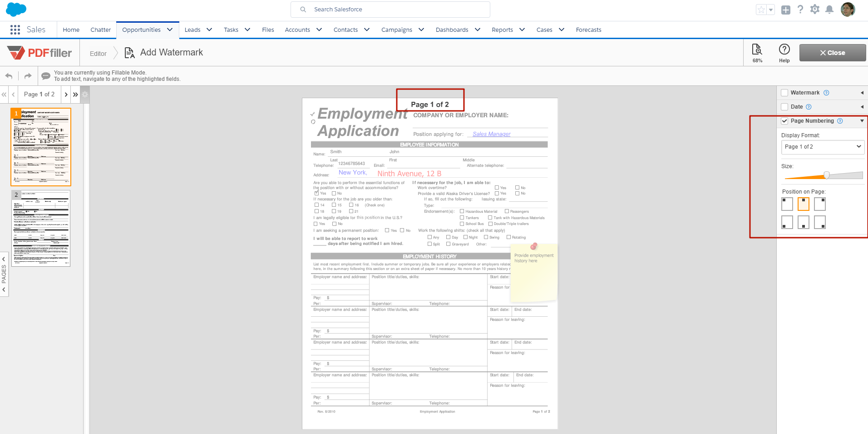Select top-left page number position
868x434 pixels.
click(787, 204)
